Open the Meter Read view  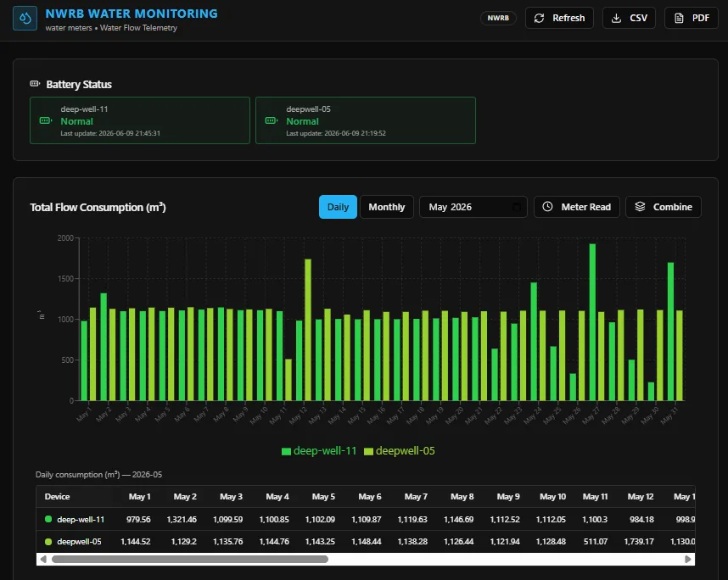click(x=577, y=207)
